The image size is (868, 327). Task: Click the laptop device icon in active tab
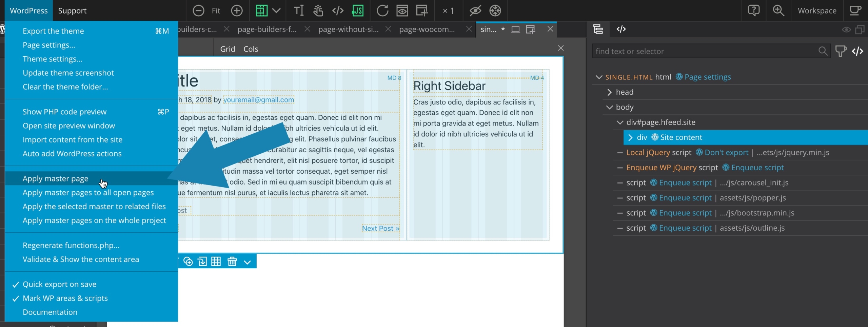515,30
